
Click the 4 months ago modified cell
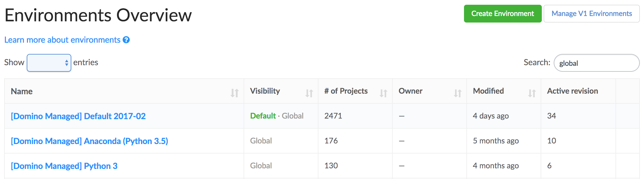tap(504, 166)
